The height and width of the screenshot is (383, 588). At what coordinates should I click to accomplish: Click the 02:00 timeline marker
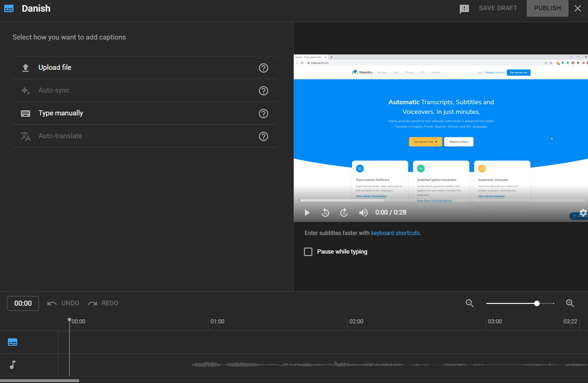(356, 322)
